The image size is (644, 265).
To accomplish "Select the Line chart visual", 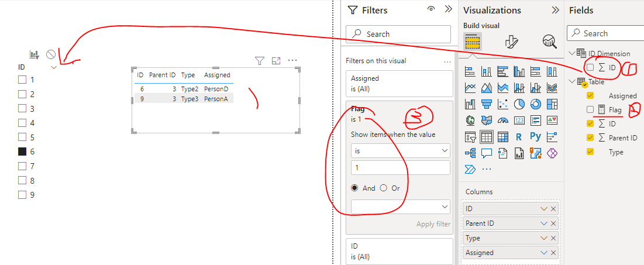I will click(x=470, y=88).
